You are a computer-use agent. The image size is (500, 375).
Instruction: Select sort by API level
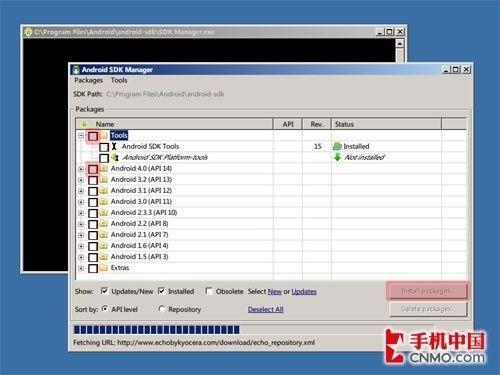point(105,309)
